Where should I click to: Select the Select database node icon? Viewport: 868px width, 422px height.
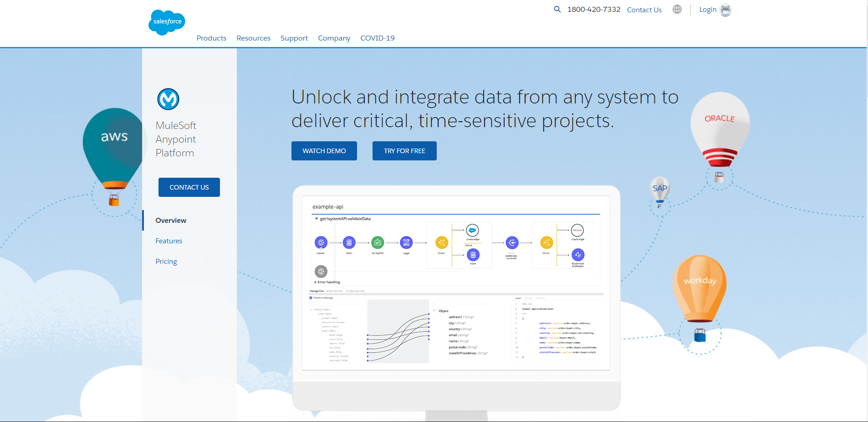(349, 242)
